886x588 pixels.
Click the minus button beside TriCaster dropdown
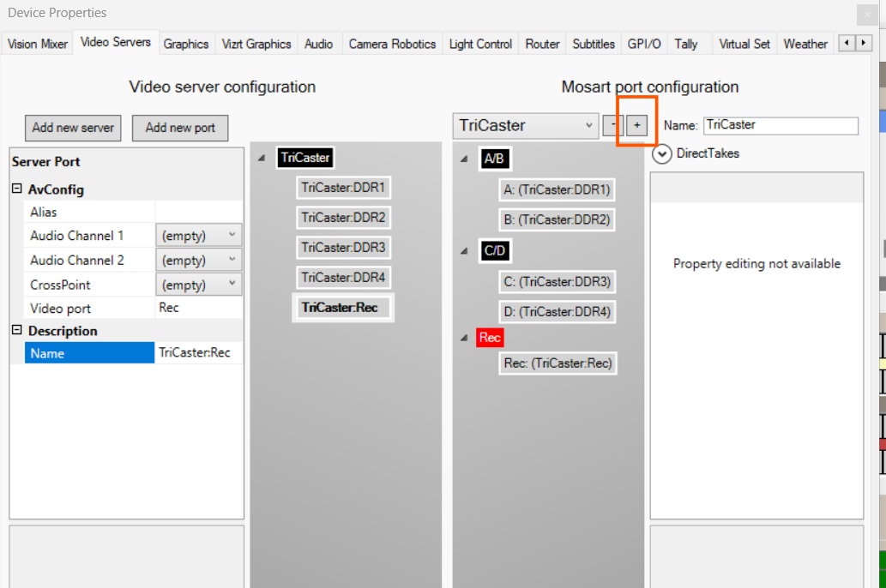tap(613, 125)
